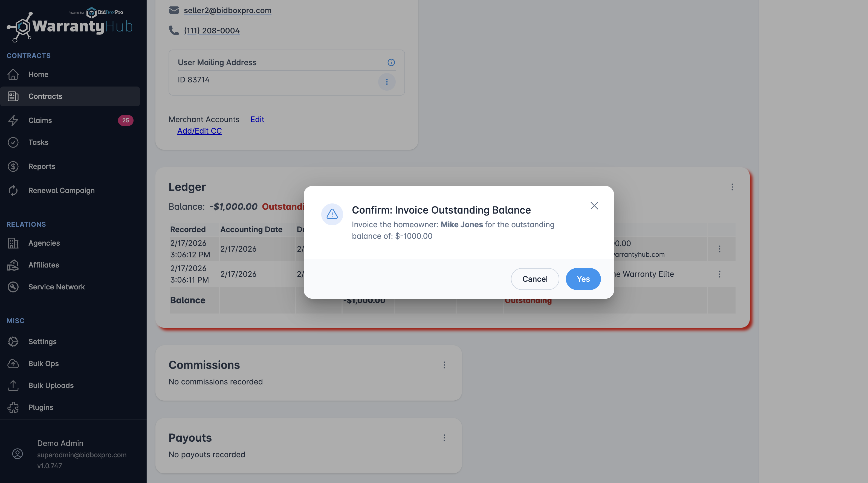Image resolution: width=868 pixels, height=483 pixels.
Task: Open Service Network via its icon
Action: pos(13,287)
